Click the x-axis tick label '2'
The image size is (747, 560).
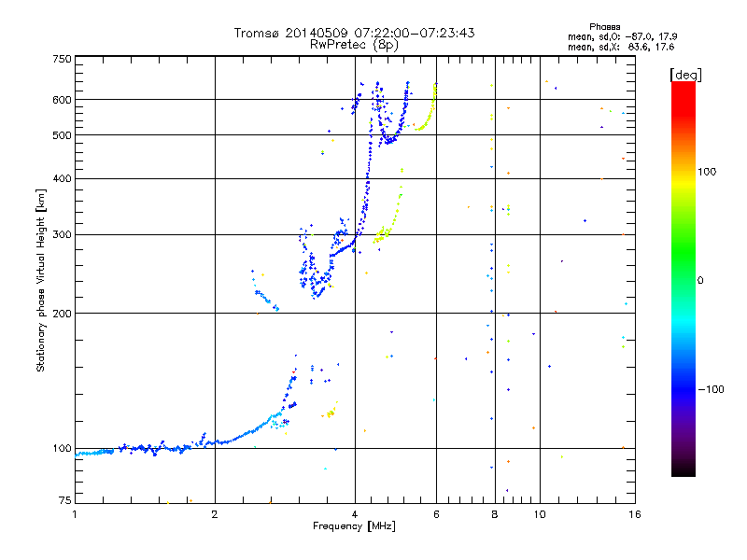tap(215, 514)
